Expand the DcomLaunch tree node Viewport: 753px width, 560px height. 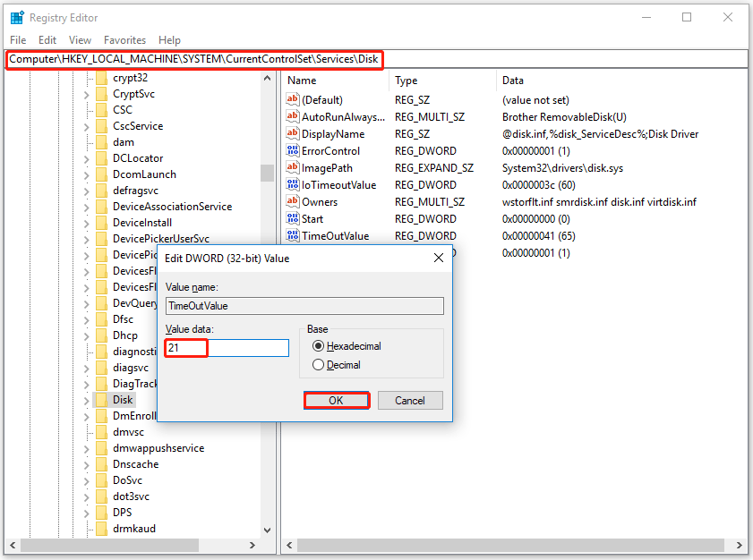pyautogui.click(x=87, y=175)
